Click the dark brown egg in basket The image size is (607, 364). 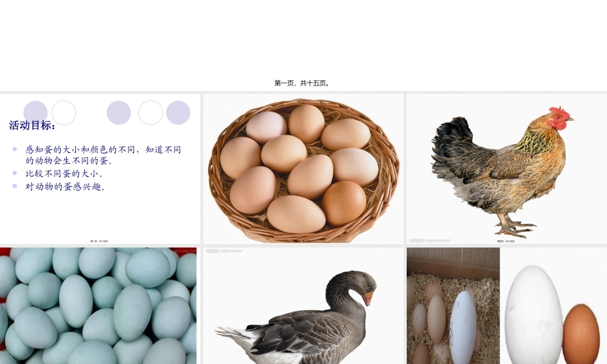pyautogui.click(x=344, y=203)
